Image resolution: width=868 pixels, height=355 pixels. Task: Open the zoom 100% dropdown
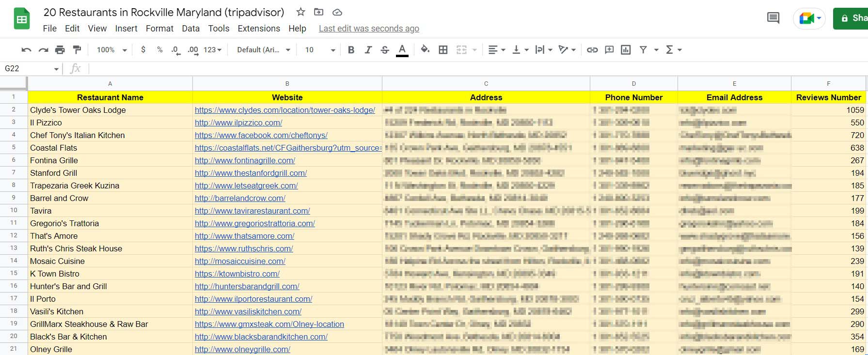tap(111, 49)
